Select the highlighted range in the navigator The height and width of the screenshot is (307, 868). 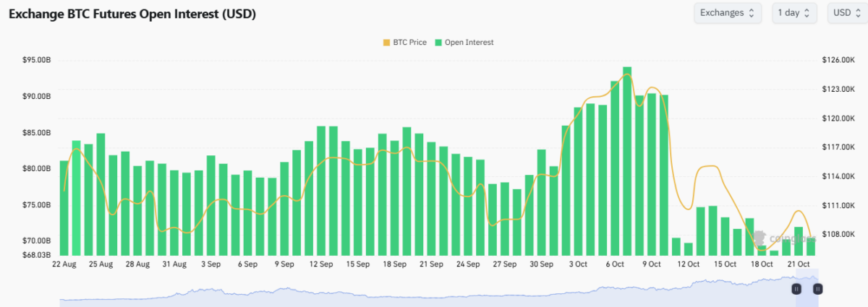(x=807, y=288)
